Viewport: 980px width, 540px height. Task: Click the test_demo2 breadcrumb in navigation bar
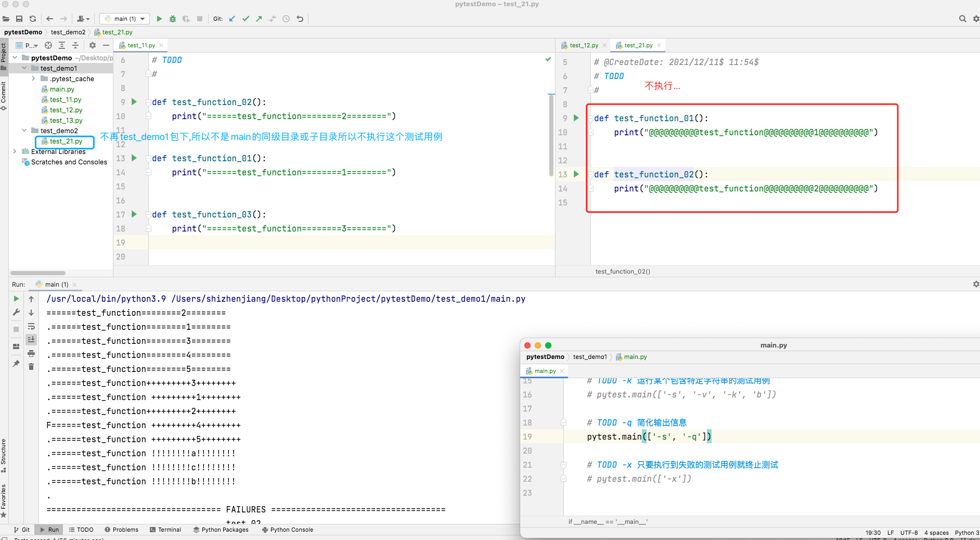tap(68, 32)
